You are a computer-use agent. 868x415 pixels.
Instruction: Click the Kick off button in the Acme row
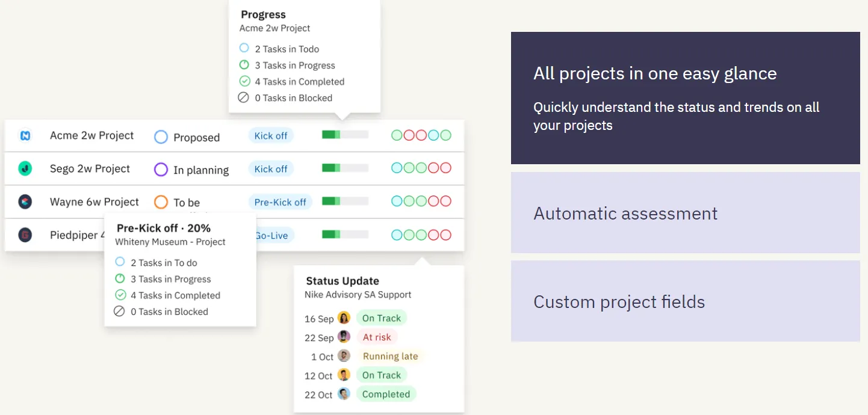pyautogui.click(x=270, y=135)
